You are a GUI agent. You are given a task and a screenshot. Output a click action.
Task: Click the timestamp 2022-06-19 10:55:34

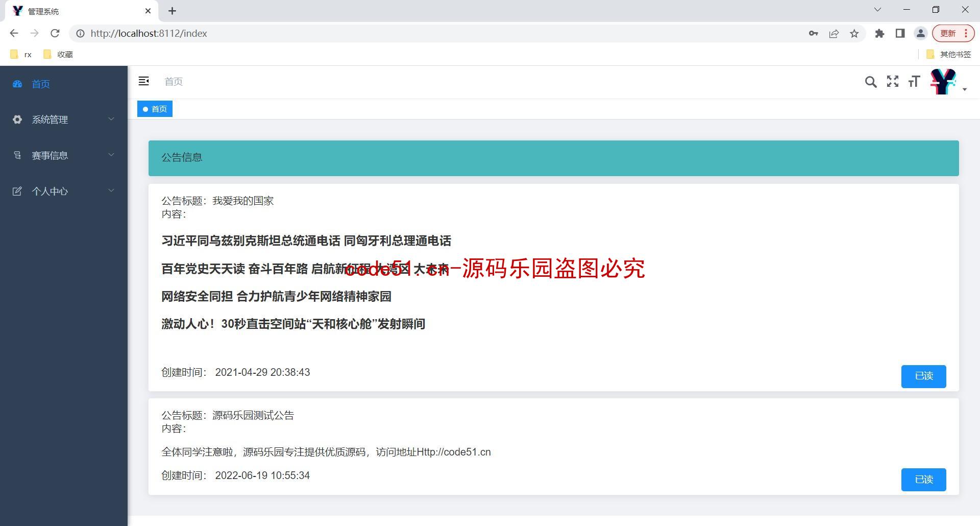point(262,475)
